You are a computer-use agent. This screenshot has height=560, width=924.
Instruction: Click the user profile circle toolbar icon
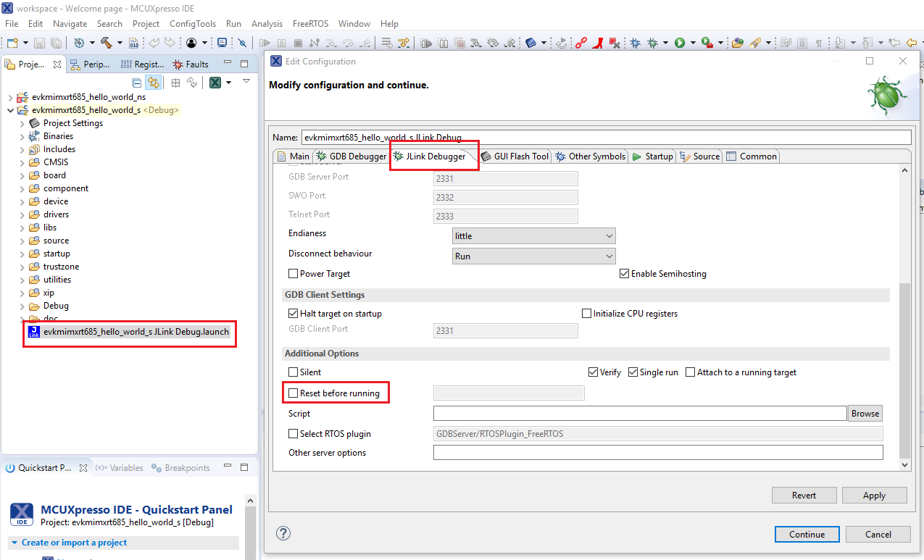(191, 43)
